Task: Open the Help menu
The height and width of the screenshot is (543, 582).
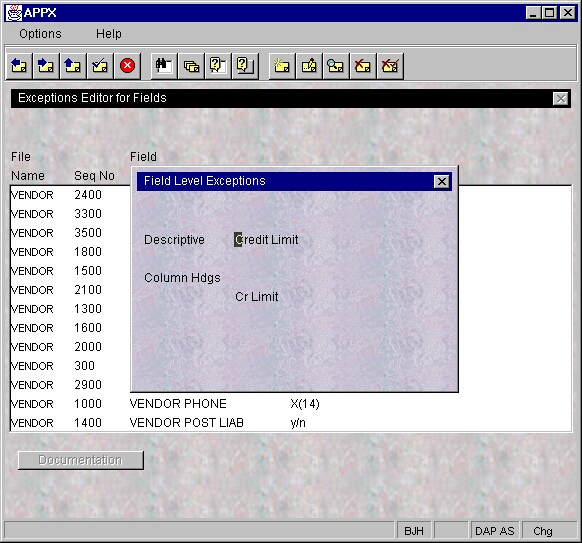Action: click(x=109, y=34)
